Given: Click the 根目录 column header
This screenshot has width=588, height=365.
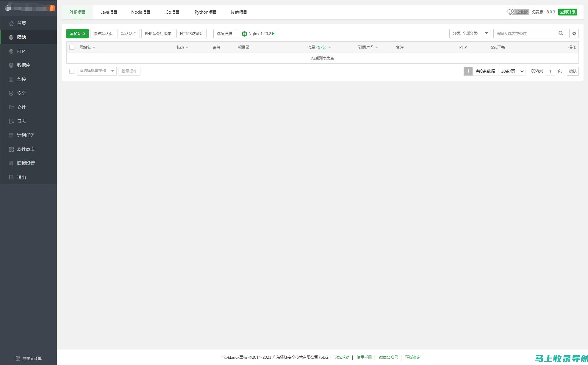Looking at the screenshot, I should coord(244,47).
